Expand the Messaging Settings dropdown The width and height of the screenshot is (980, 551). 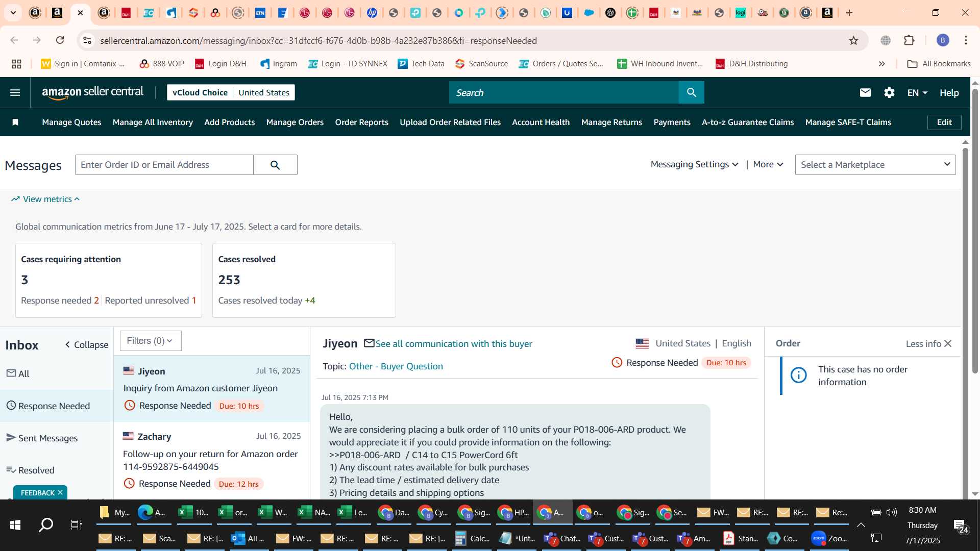(694, 164)
